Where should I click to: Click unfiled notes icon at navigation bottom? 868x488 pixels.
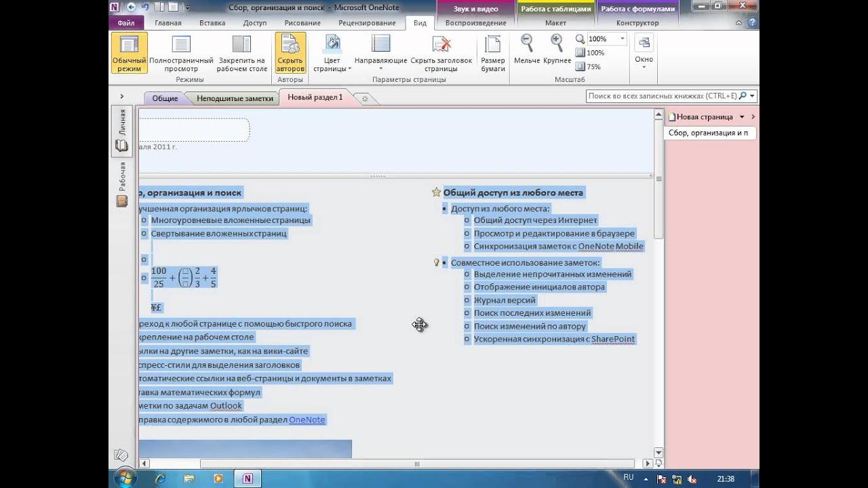click(121, 455)
